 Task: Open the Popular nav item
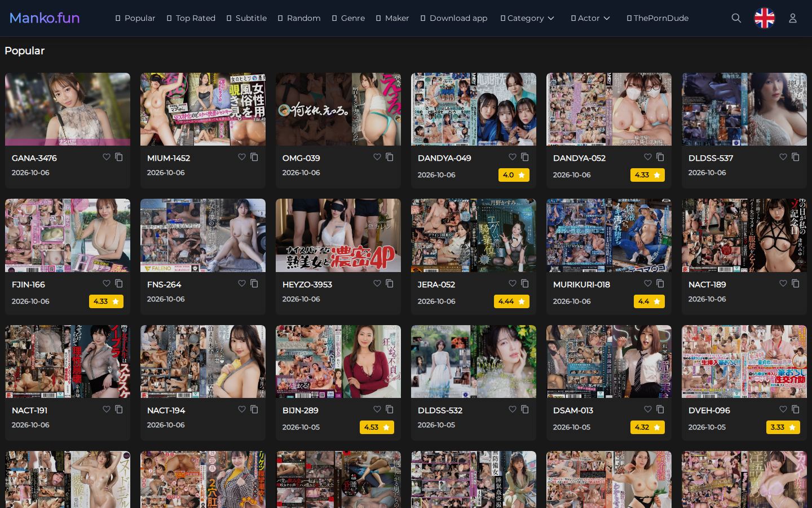pyautogui.click(x=135, y=18)
